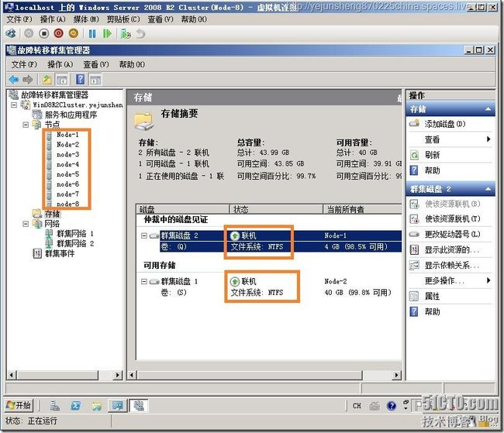Screen dimensions: 504x433
Task: Collapse the 存储 actions section
Action: 488,109
